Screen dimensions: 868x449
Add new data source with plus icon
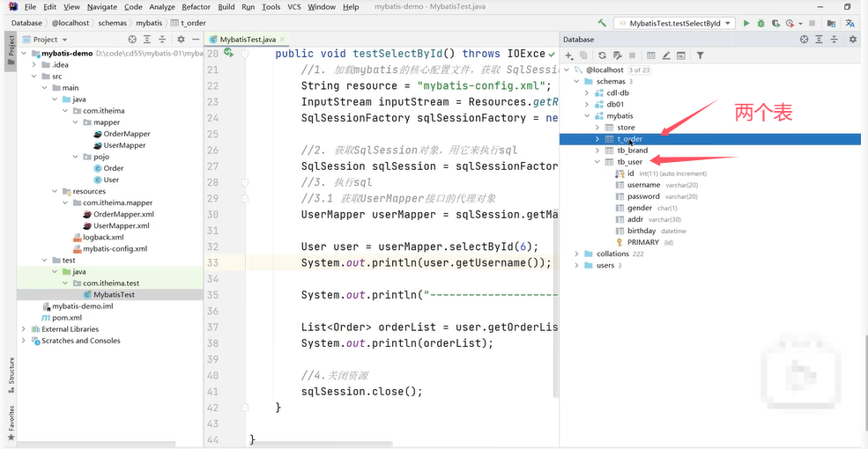tap(568, 55)
